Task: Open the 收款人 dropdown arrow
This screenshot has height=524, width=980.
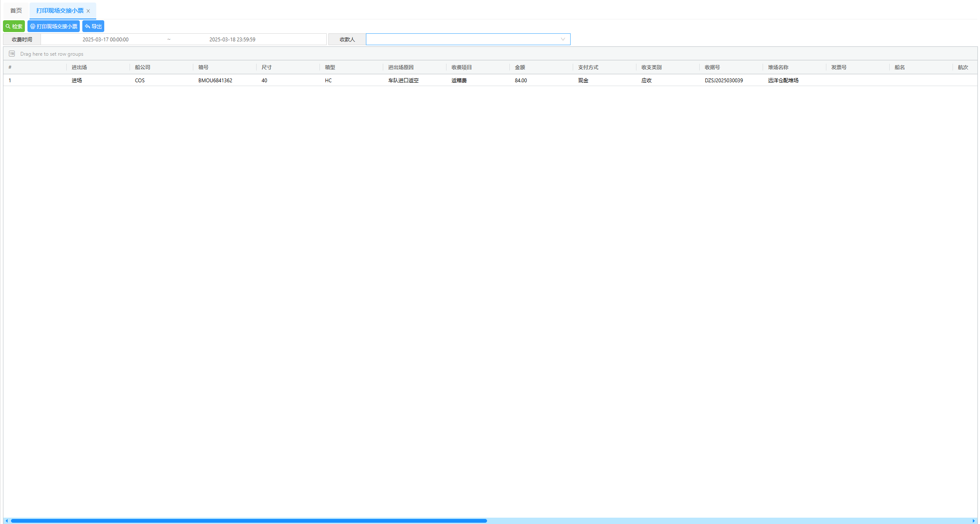Action: coord(563,39)
